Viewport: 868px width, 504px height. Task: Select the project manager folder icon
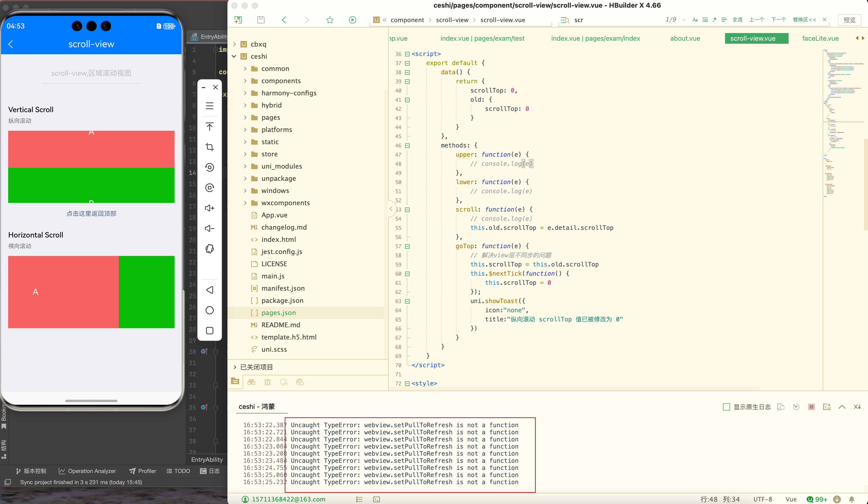[x=235, y=381]
